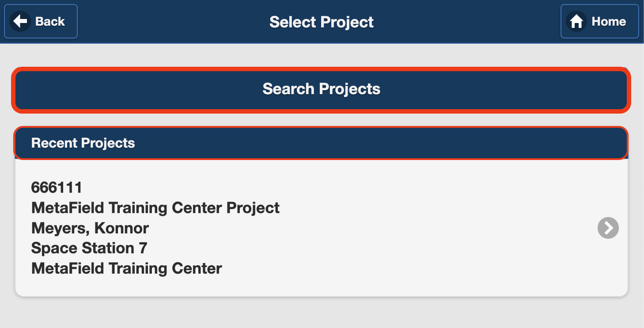Click the Meyers, Konnor line
Screen dimensions: 644x328
point(90,228)
